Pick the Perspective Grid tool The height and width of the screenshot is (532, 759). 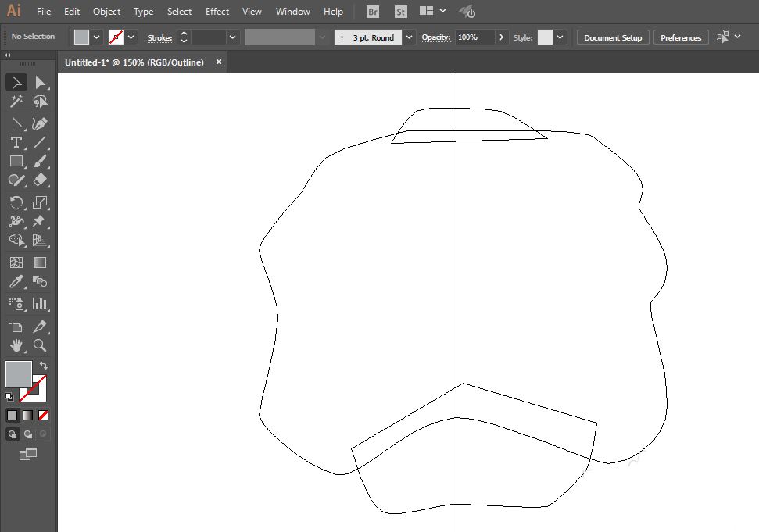40,240
